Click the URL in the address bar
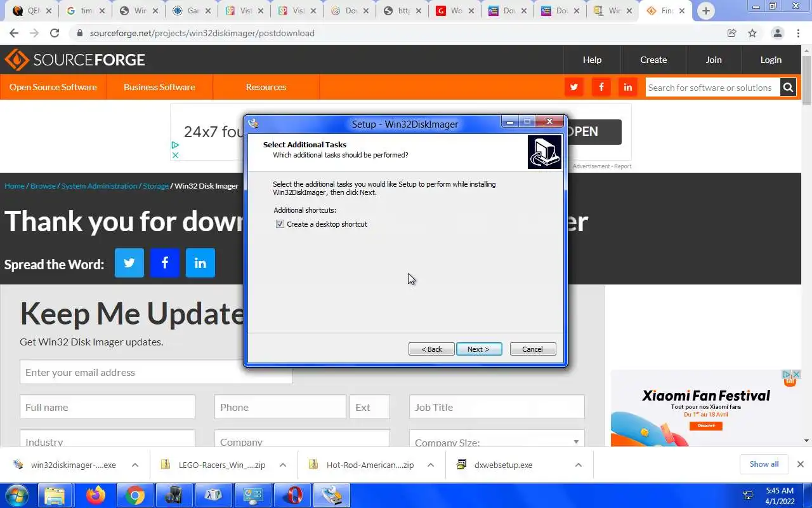Screen dimensions: 812x508 (202, 33)
